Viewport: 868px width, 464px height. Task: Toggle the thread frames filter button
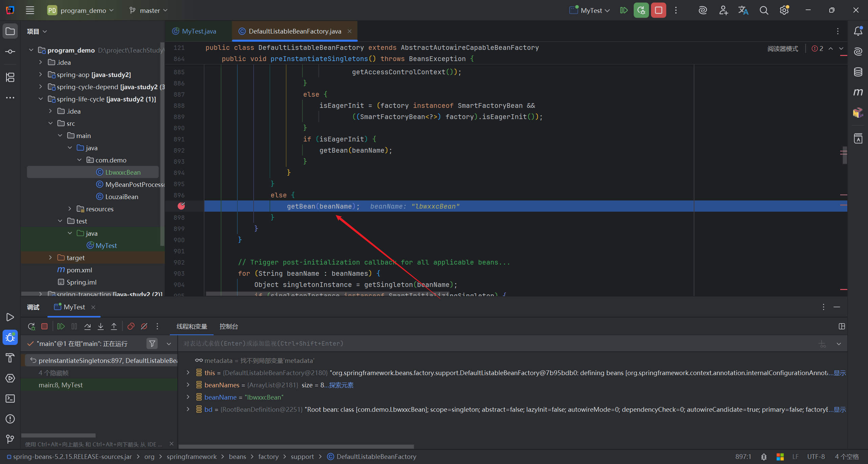click(152, 344)
